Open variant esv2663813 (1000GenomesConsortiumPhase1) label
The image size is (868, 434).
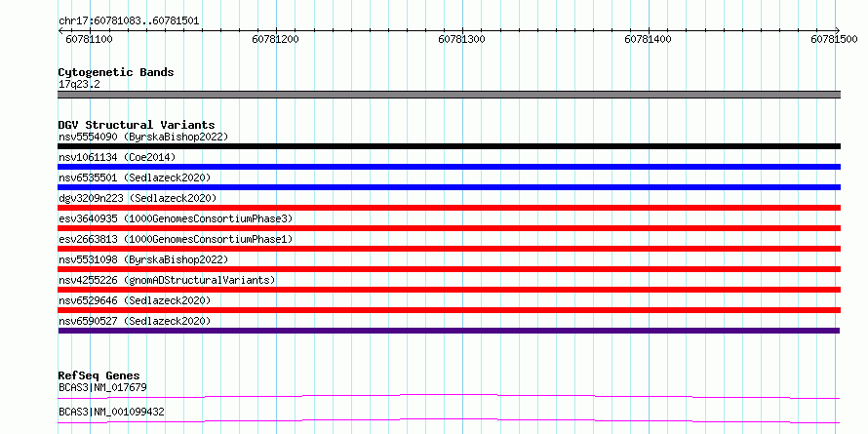coord(176,239)
